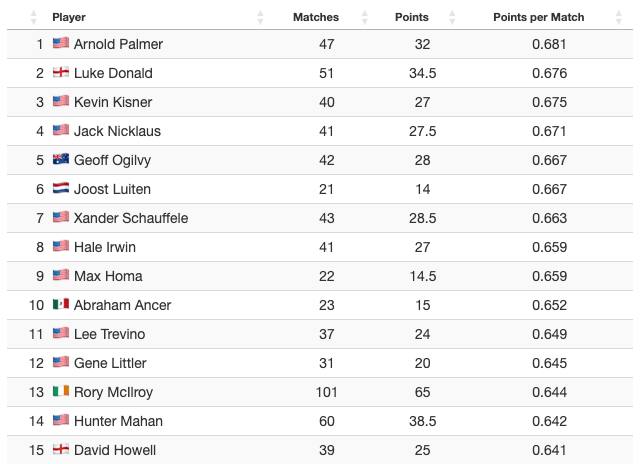Click the Matches column header

pyautogui.click(x=315, y=17)
